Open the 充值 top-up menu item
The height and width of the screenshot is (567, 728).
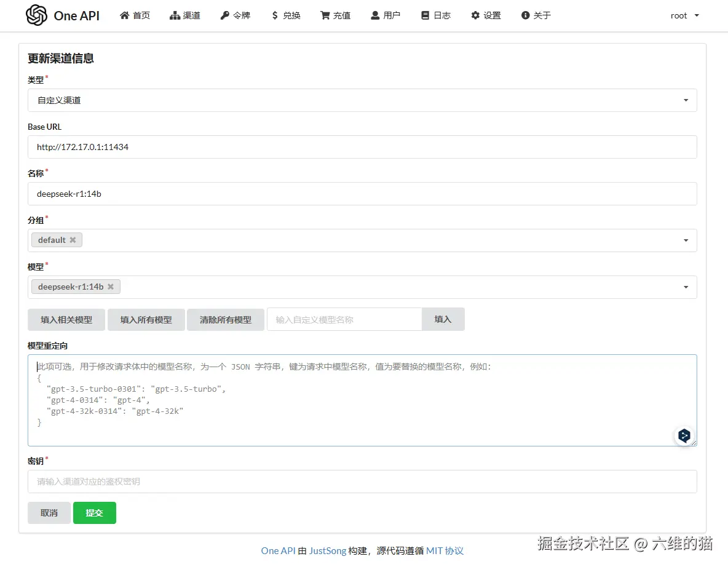pyautogui.click(x=335, y=15)
